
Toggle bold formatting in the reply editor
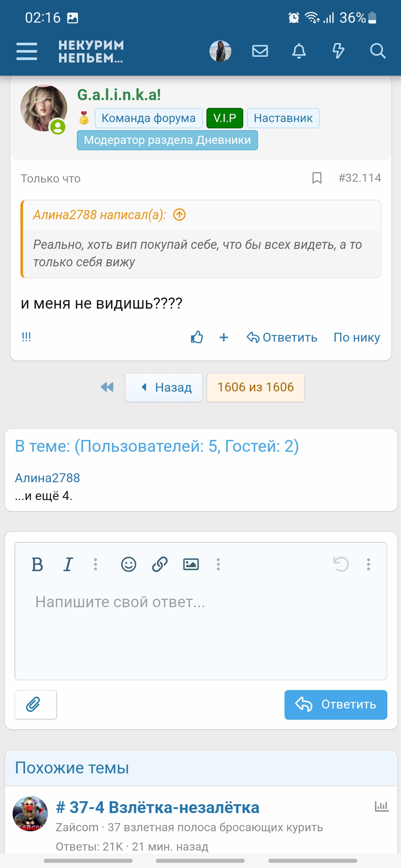37,564
